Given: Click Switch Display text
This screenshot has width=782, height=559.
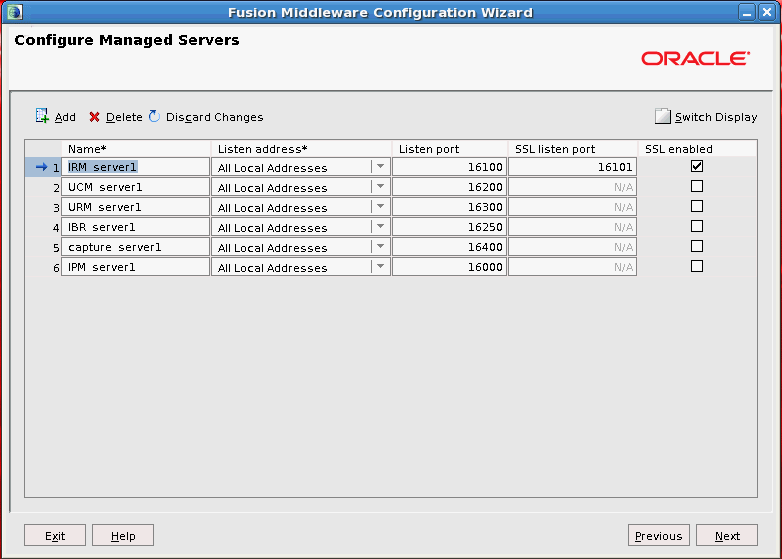Looking at the screenshot, I should 716,117.
